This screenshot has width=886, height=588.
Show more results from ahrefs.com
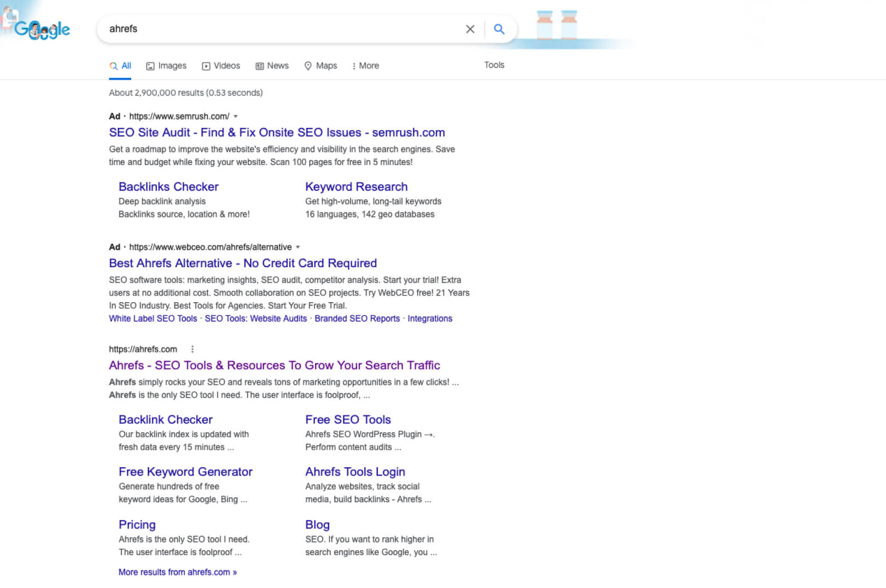(x=177, y=572)
